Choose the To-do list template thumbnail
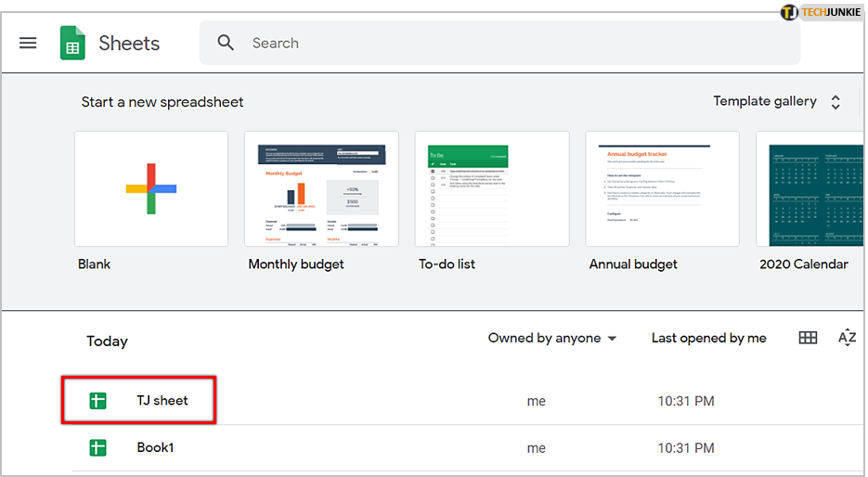This screenshot has height=477, width=868. [x=492, y=188]
